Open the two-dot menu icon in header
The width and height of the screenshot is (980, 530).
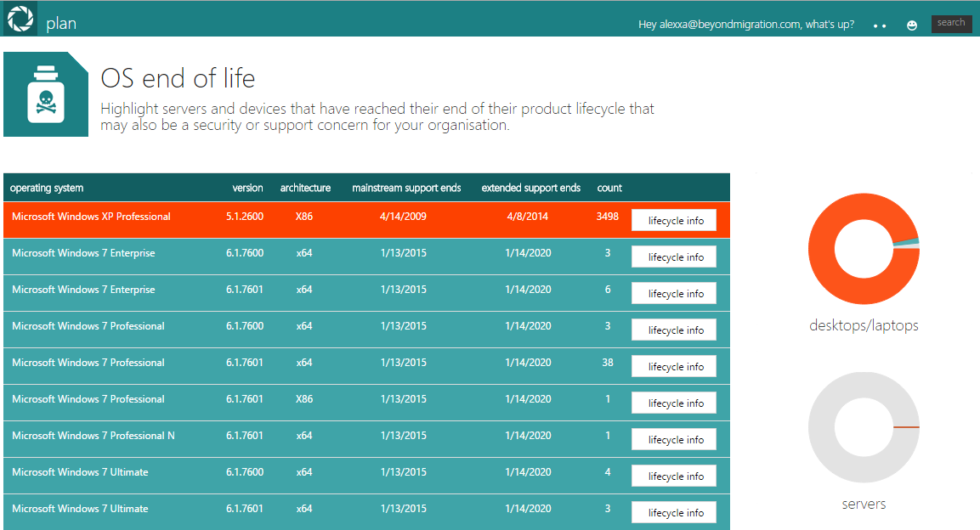click(880, 26)
